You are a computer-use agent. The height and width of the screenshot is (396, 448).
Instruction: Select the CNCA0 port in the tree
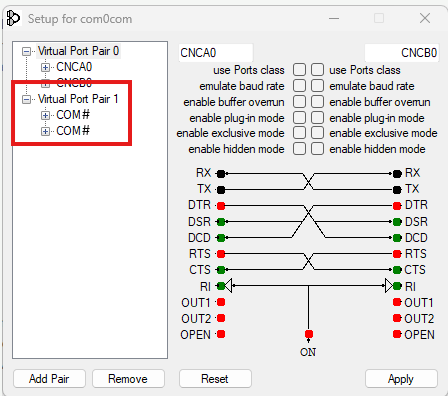click(74, 67)
